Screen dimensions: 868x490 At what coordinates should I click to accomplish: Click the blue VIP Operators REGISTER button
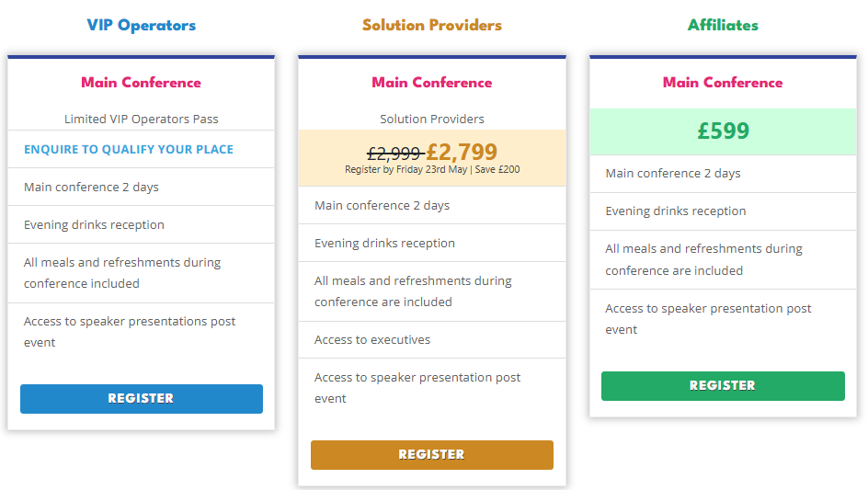pos(142,399)
